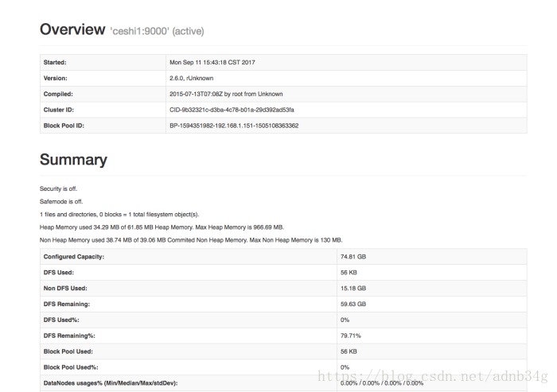Image resolution: width=557 pixels, height=392 pixels.
Task: Click the Block Pool ID: label
Action: [x=64, y=126]
